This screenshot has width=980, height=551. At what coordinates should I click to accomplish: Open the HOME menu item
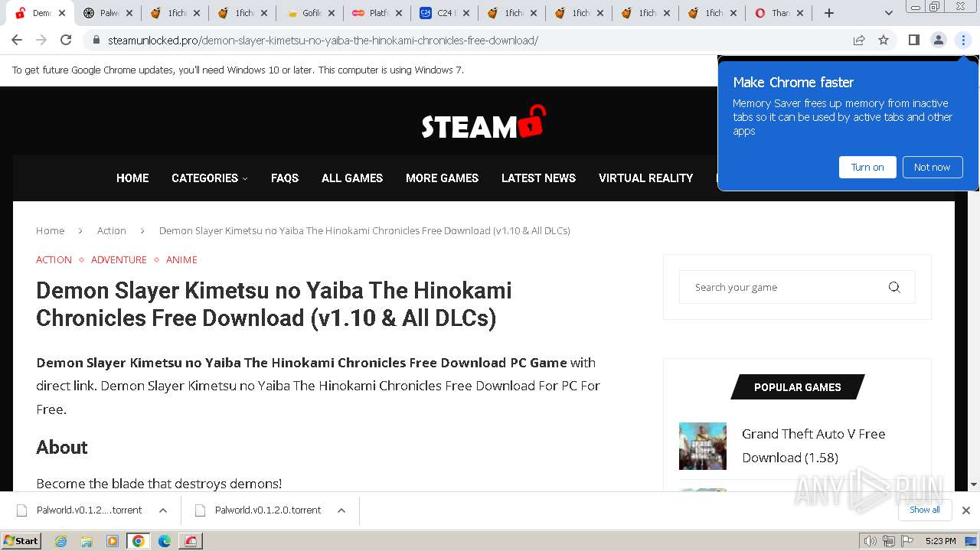[x=132, y=178]
